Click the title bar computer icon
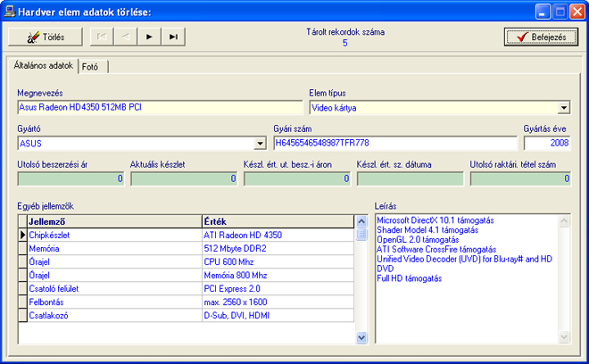 10,12
